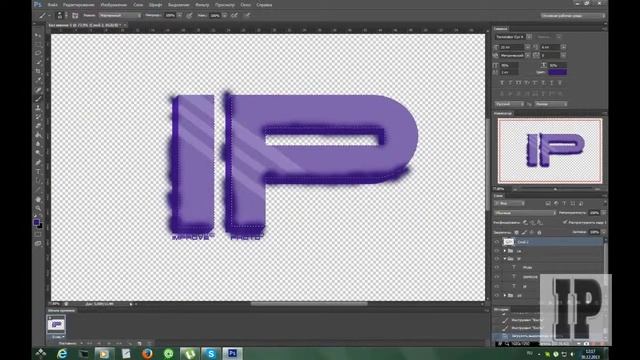Open the brush mode dropdown in options bar
Viewport: 640px width, 360px height.
pyautogui.click(x=120, y=16)
